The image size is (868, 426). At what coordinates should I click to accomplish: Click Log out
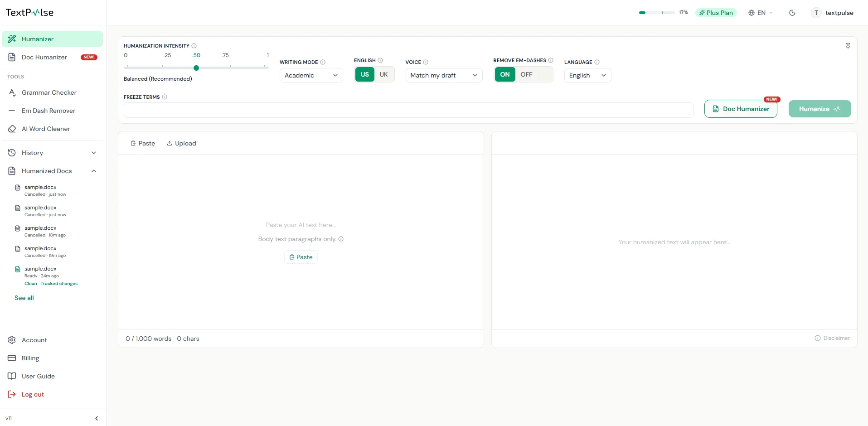(52, 394)
